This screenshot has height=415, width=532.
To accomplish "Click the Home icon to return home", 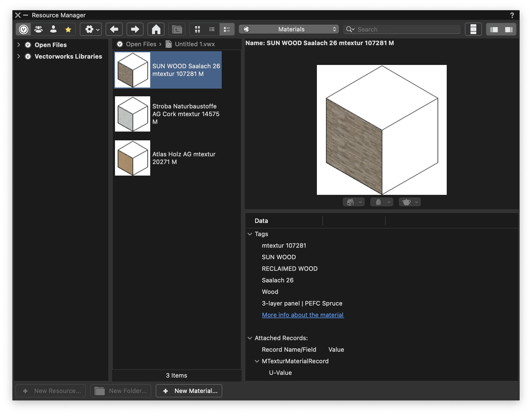I will coord(156,29).
